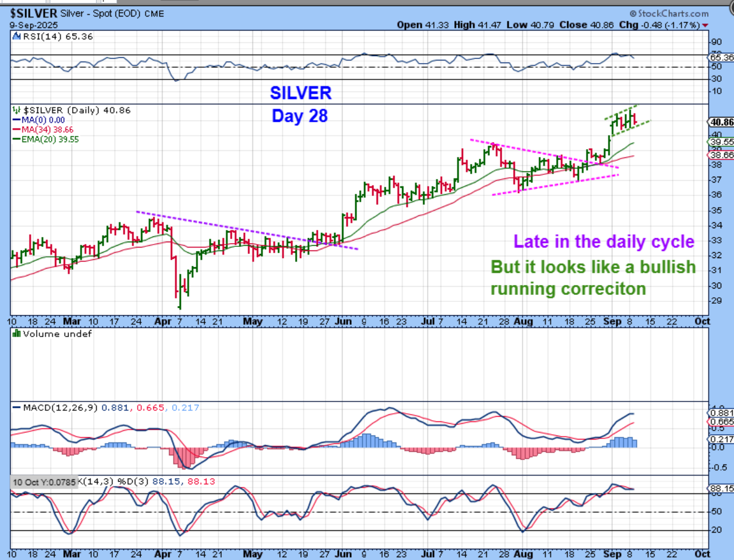Click the blue line marker beside MA(0)
The height and width of the screenshot is (560, 734).
(17, 120)
